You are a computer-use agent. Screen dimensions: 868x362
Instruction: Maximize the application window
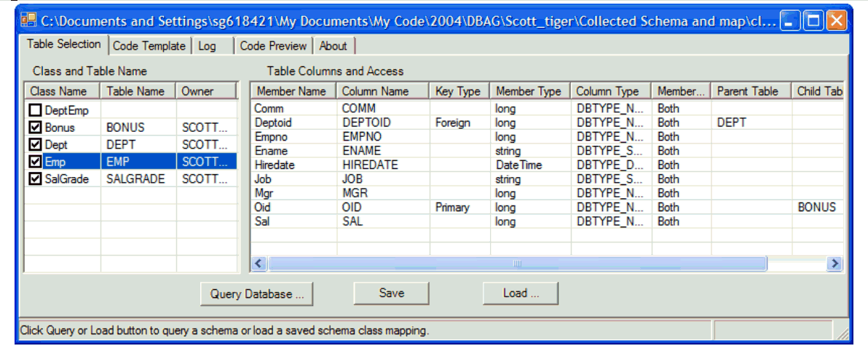(x=813, y=20)
